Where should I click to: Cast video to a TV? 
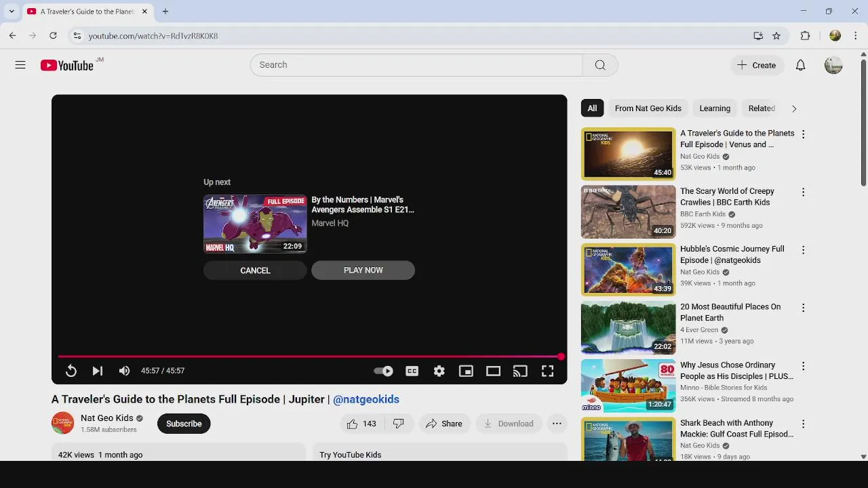pyautogui.click(x=520, y=371)
